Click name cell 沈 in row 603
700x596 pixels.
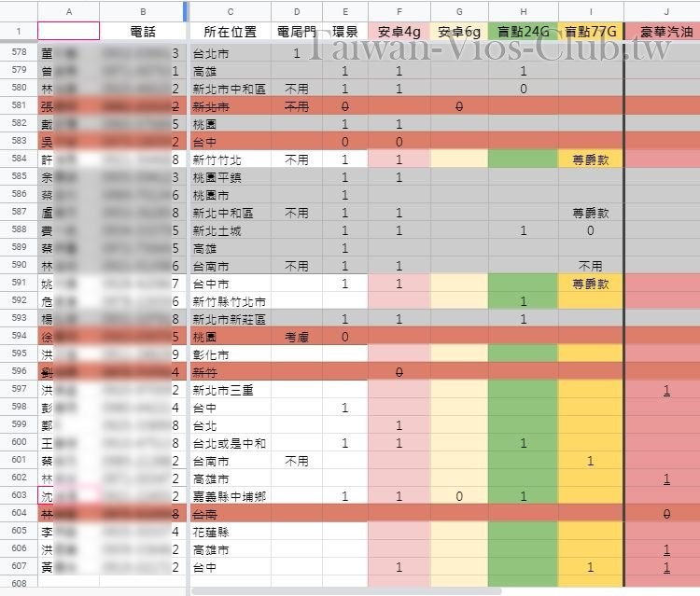coord(69,496)
